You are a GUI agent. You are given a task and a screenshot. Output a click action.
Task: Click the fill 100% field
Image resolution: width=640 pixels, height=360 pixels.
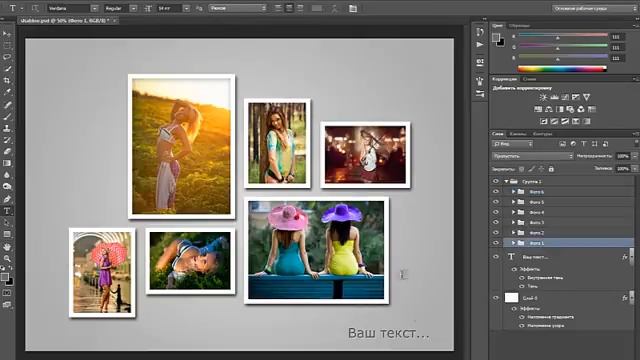pos(623,168)
